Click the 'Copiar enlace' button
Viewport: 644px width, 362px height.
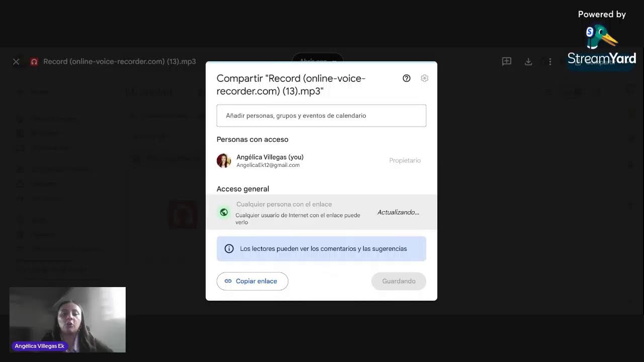(x=252, y=281)
